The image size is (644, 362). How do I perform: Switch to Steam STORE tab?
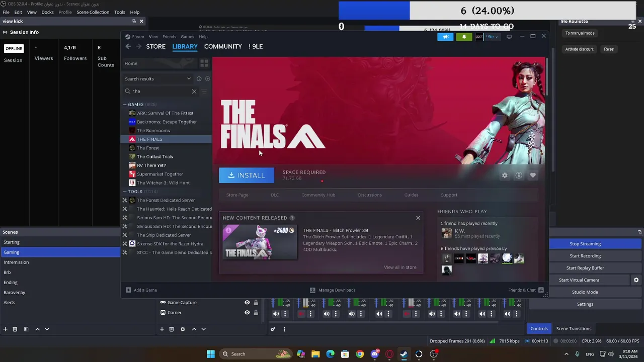point(156,46)
